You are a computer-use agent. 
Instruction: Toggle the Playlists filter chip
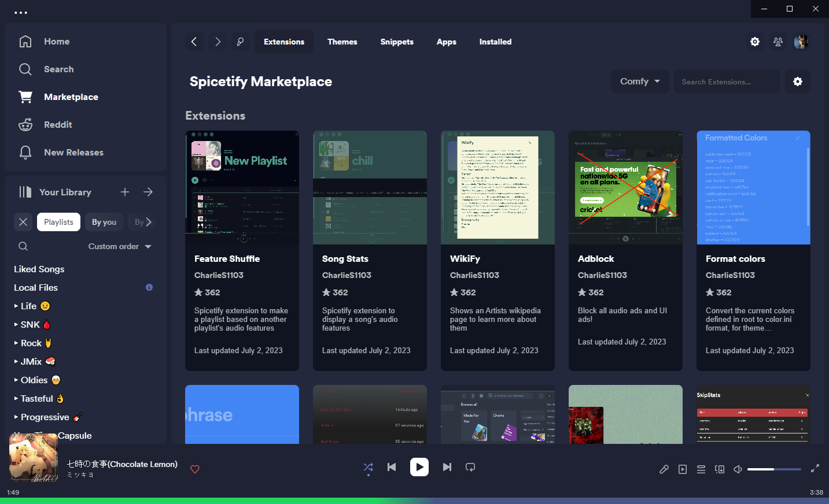(x=58, y=222)
